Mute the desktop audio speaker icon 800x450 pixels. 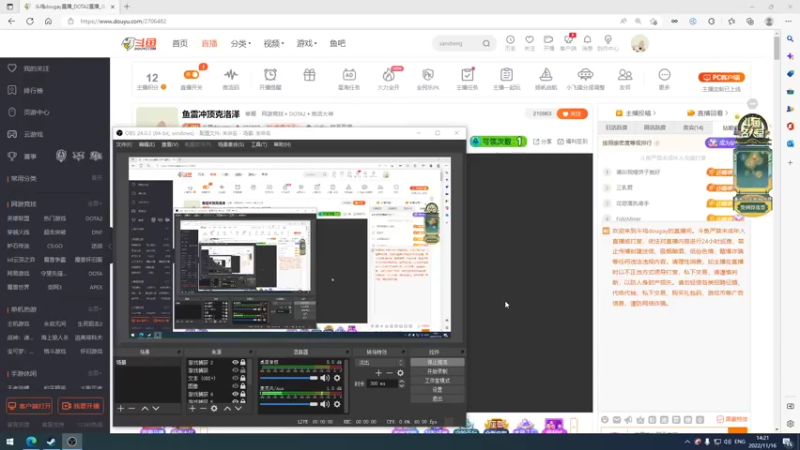coord(324,378)
